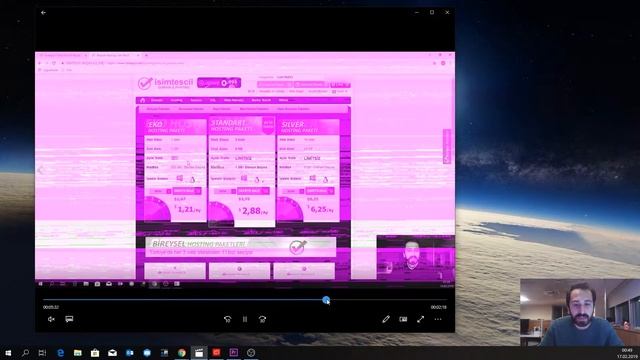Open the subtitles and captions menu
The image size is (640, 360).
(x=69, y=319)
